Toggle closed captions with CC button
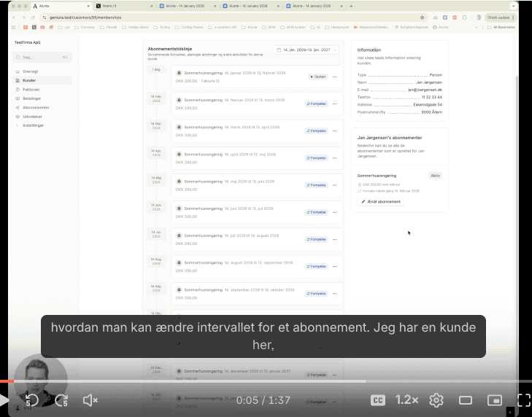Image resolution: width=532 pixels, height=417 pixels. click(377, 400)
